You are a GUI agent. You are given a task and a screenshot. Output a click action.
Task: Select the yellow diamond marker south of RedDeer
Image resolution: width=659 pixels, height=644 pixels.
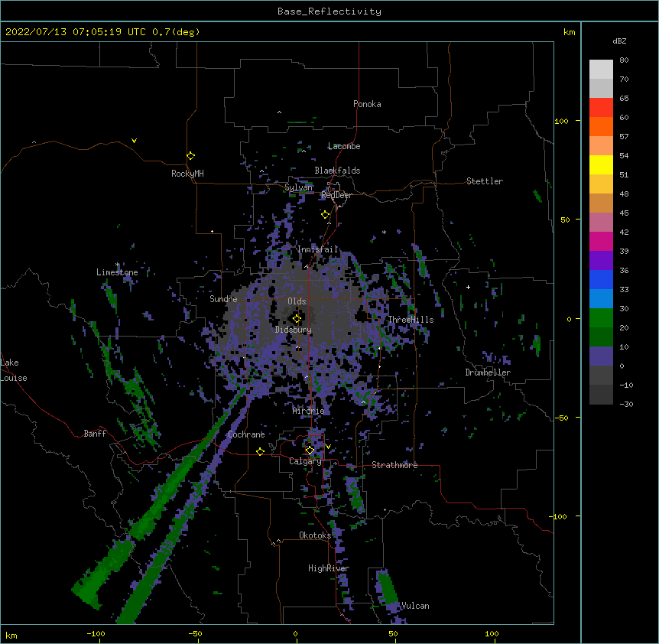click(x=326, y=215)
